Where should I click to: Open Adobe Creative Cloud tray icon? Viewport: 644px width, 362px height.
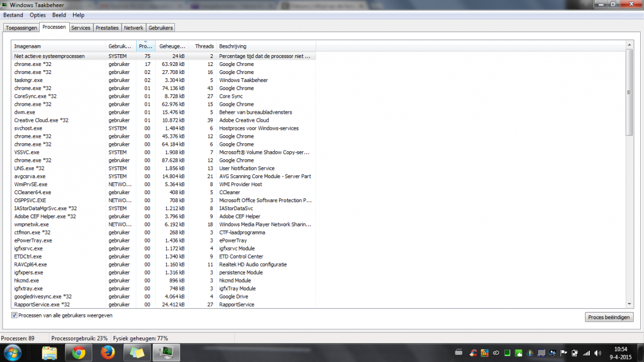click(x=496, y=353)
